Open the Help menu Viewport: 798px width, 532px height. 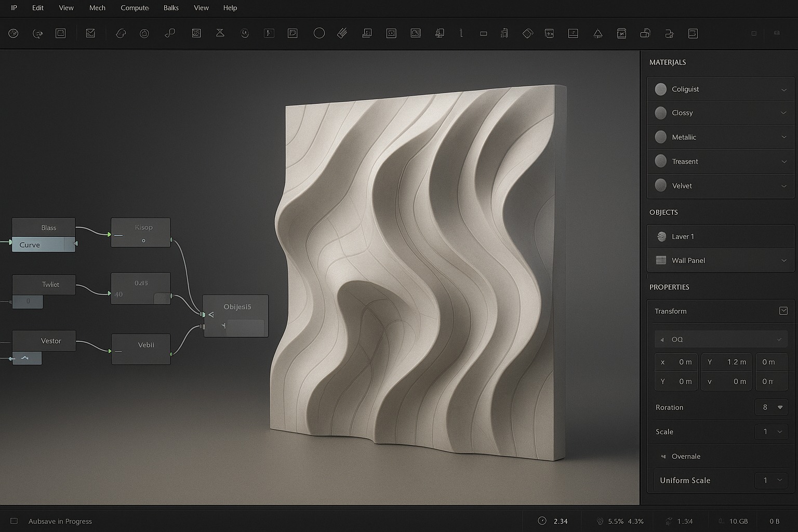230,8
